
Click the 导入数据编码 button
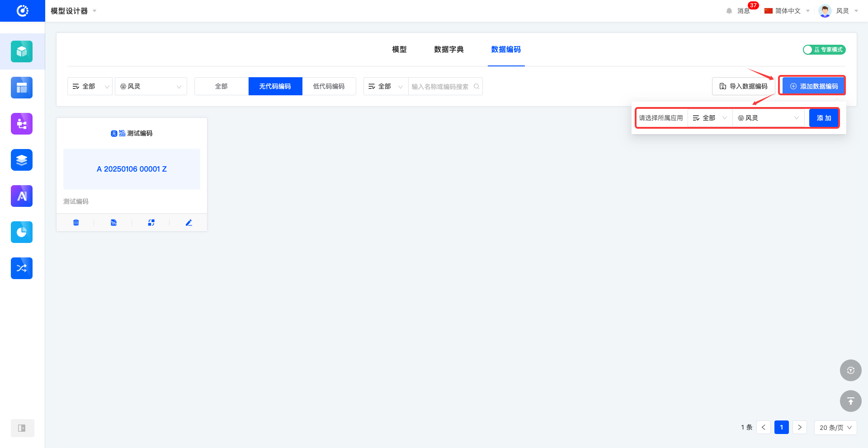click(x=743, y=86)
